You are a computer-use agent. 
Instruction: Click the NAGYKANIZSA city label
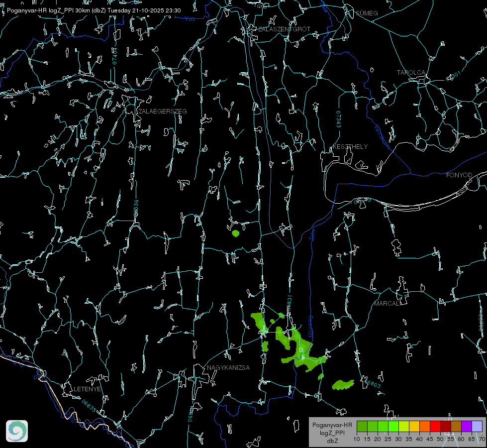click(228, 368)
